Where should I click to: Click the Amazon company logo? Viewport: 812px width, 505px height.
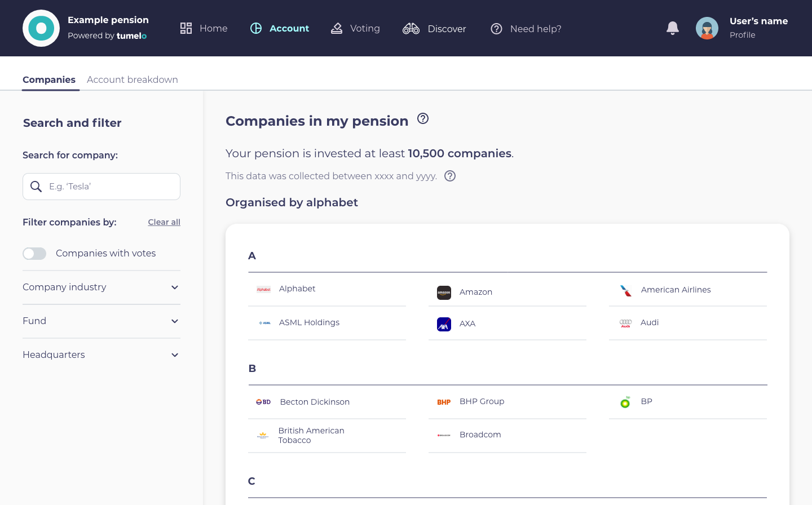444,293
